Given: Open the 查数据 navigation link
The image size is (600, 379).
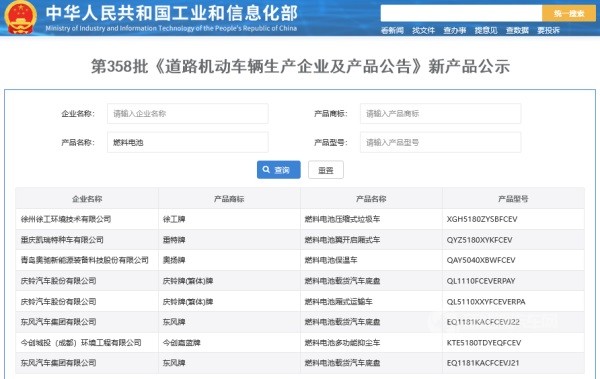Looking at the screenshot, I should point(517,30).
